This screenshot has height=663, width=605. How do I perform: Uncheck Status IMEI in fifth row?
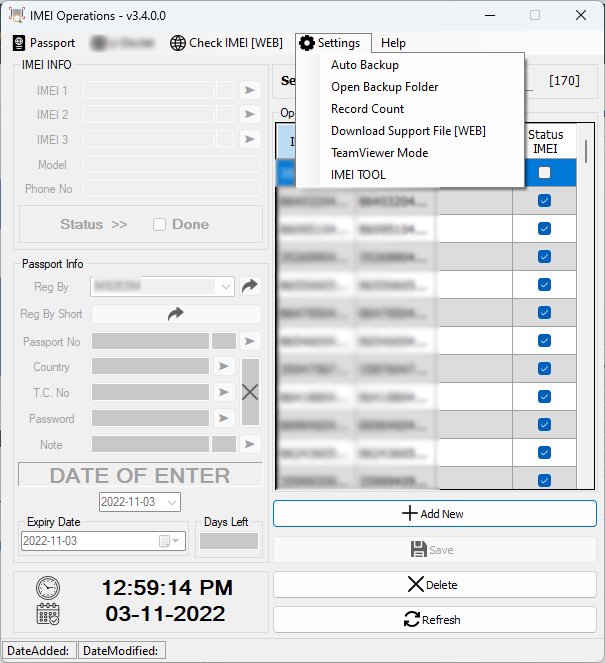pyautogui.click(x=545, y=285)
